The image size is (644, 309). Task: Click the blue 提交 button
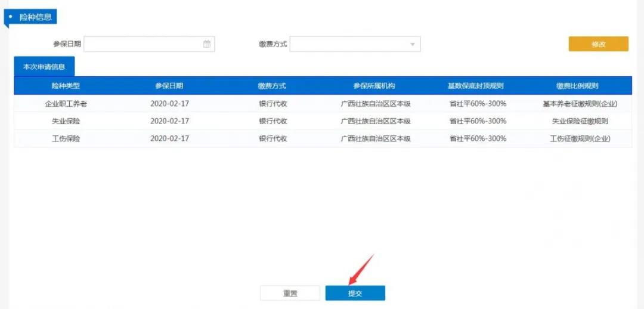355,293
